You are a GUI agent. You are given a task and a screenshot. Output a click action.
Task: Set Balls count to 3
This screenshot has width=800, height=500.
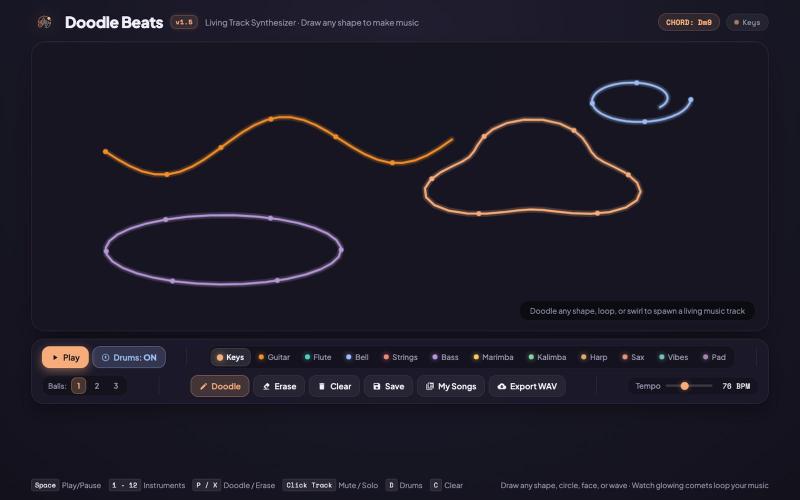pos(116,386)
